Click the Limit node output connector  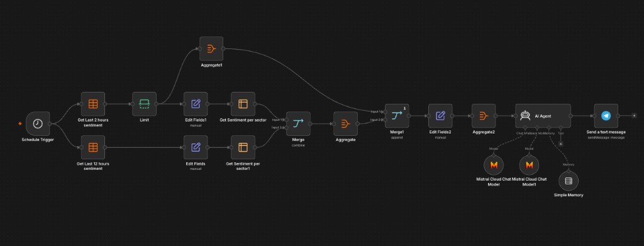(x=156, y=104)
